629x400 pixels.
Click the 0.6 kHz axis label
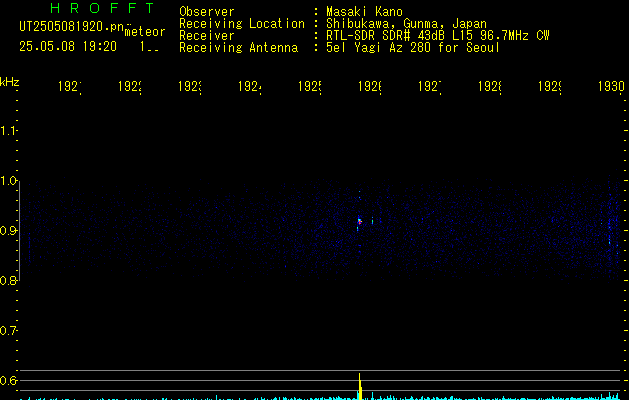8,380
